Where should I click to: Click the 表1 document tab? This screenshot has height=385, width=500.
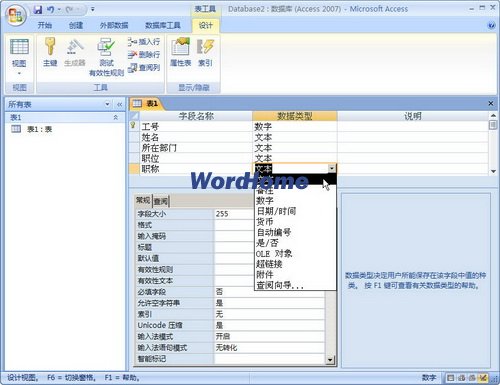pyautogui.click(x=146, y=104)
